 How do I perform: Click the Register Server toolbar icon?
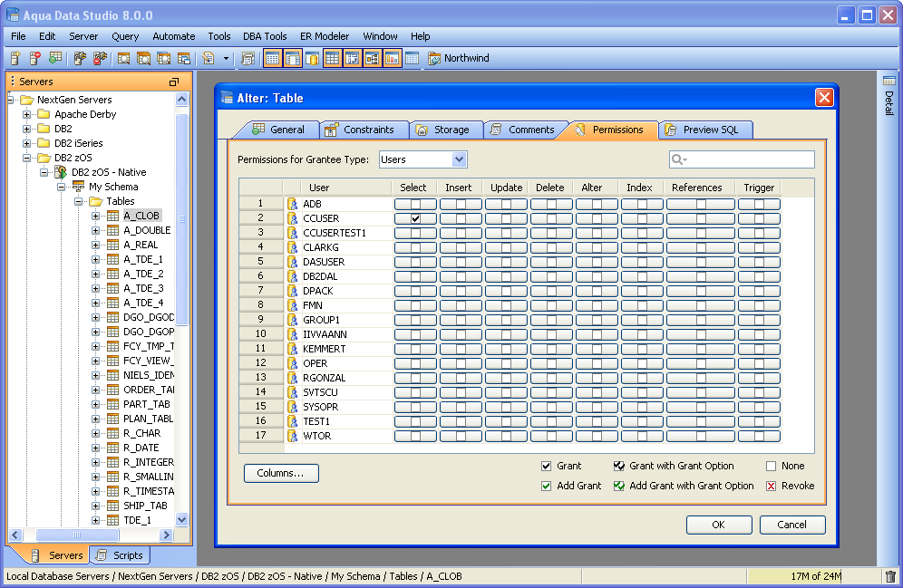coord(15,58)
